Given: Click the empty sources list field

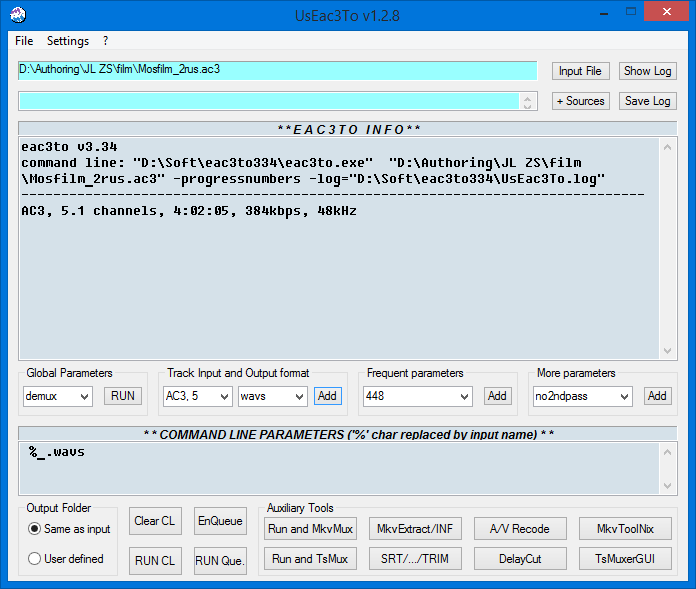Looking at the screenshot, I should click(269, 101).
